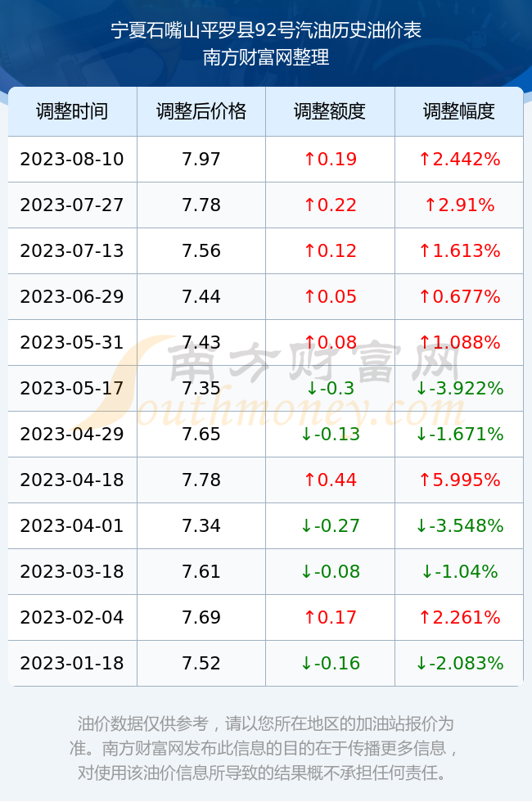The width and height of the screenshot is (532, 802).
Task: Click the ↑0.677% percentage cell
Action: coord(459,296)
